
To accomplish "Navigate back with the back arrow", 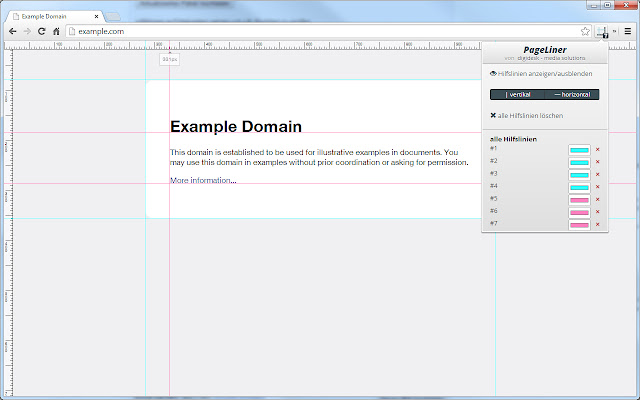I will (11, 32).
